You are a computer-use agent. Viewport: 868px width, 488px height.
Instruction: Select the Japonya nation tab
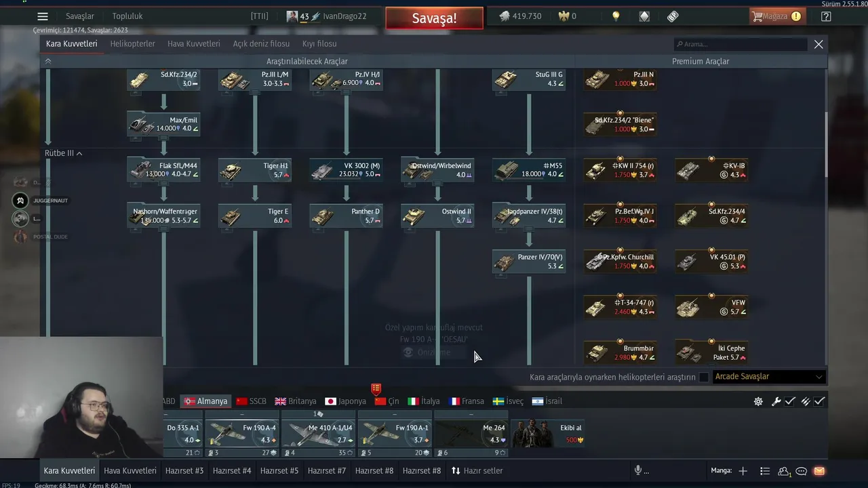tap(346, 401)
